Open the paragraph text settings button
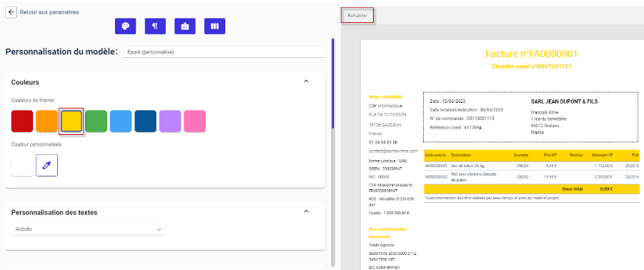644x270 pixels. [155, 26]
